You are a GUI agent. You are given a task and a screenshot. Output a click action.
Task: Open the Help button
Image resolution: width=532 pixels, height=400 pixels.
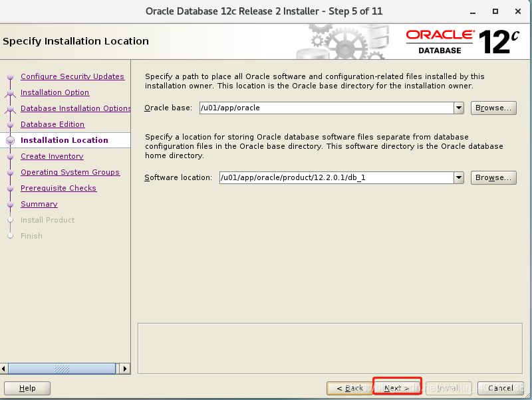coord(27,388)
